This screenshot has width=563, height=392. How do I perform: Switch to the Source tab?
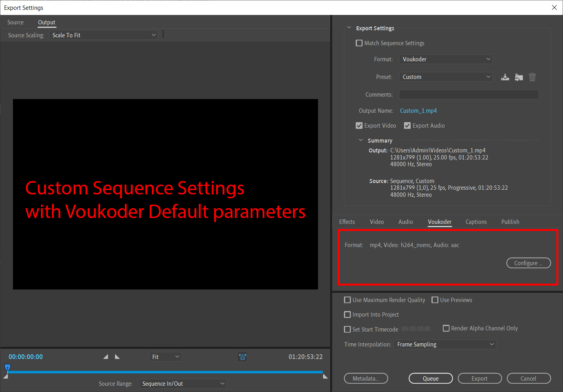coord(15,22)
